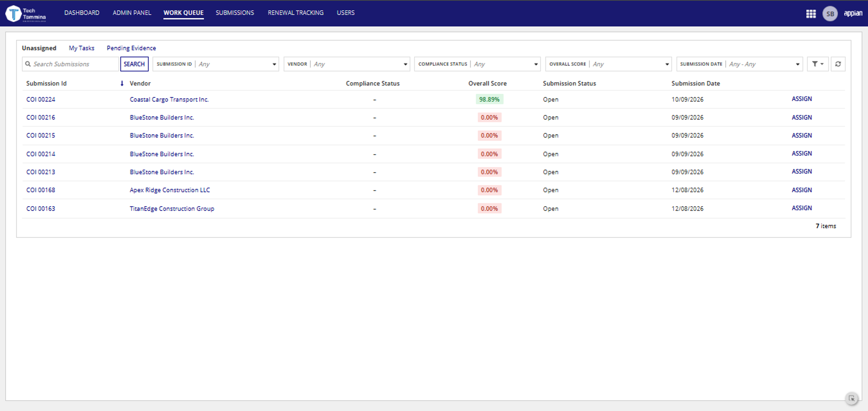Image resolution: width=868 pixels, height=411 pixels.
Task: Expand the Submission ID filter dropdown
Action: 216,64
